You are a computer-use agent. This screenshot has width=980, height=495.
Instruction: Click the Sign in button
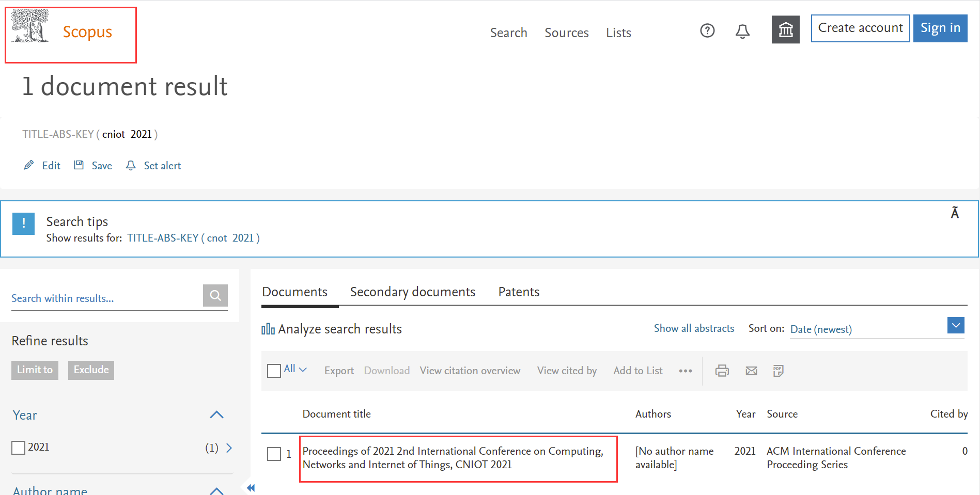(940, 28)
